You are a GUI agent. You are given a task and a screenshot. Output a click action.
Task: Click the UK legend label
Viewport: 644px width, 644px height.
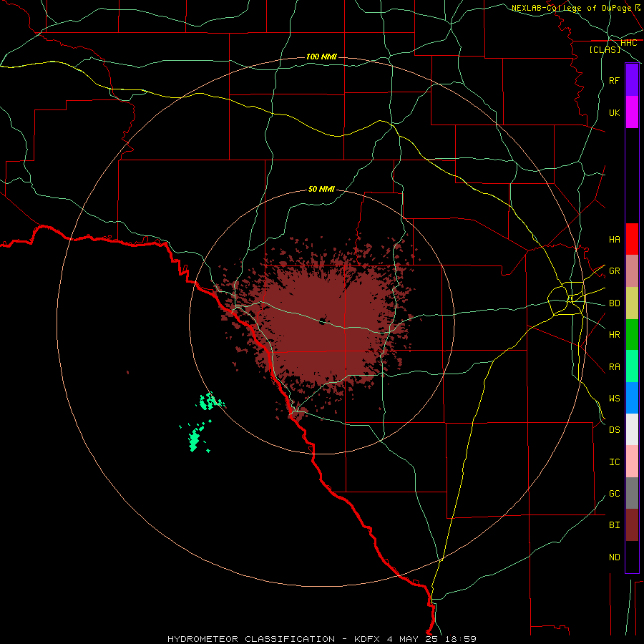click(615, 112)
